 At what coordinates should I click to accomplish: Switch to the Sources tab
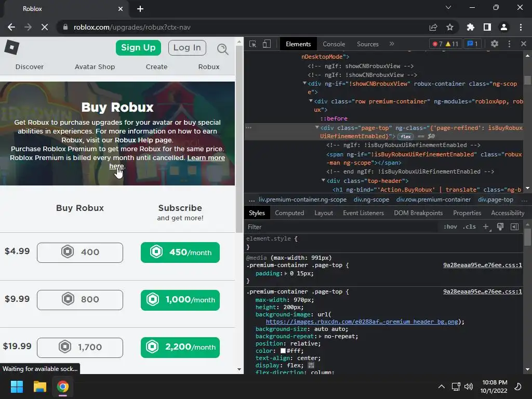367,44
